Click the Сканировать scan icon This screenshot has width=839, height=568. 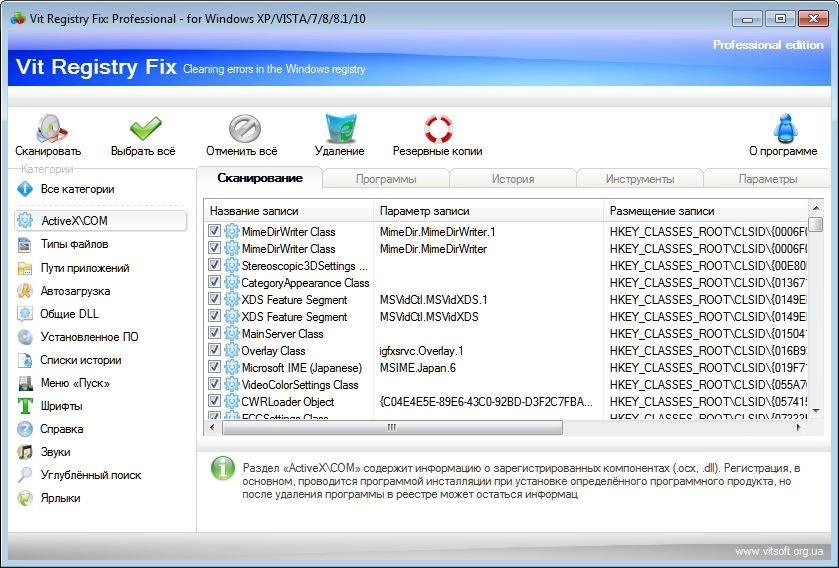[x=50, y=128]
